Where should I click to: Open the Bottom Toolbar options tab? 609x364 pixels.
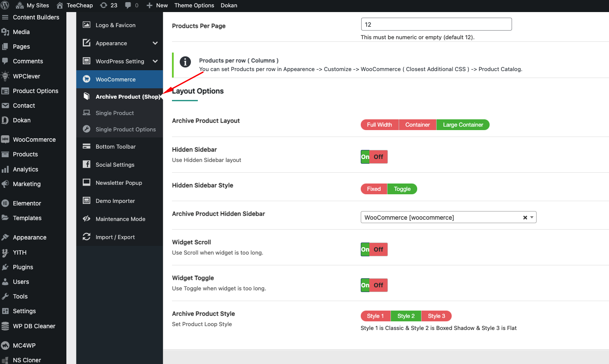point(119,146)
